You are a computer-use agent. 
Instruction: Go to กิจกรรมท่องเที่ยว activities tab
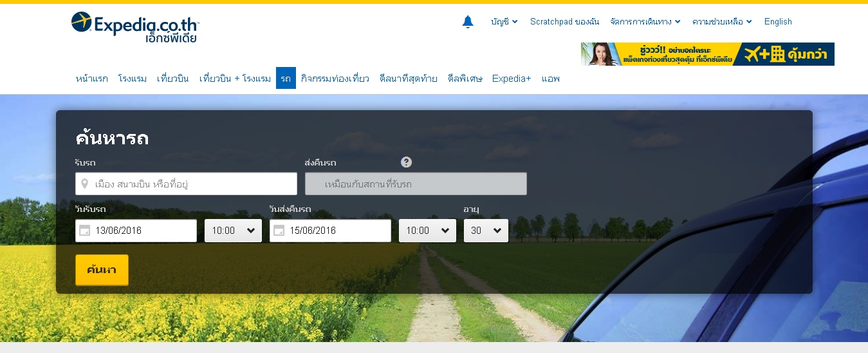point(335,79)
